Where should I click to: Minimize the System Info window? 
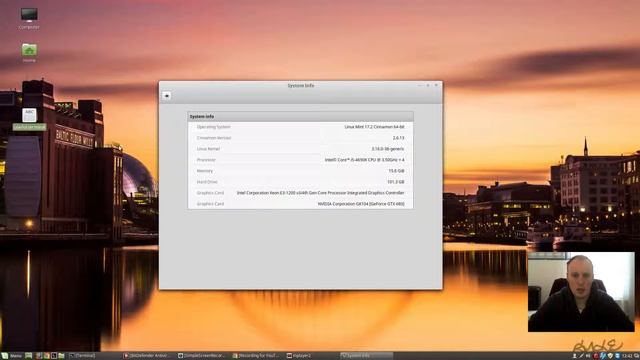tap(420, 85)
